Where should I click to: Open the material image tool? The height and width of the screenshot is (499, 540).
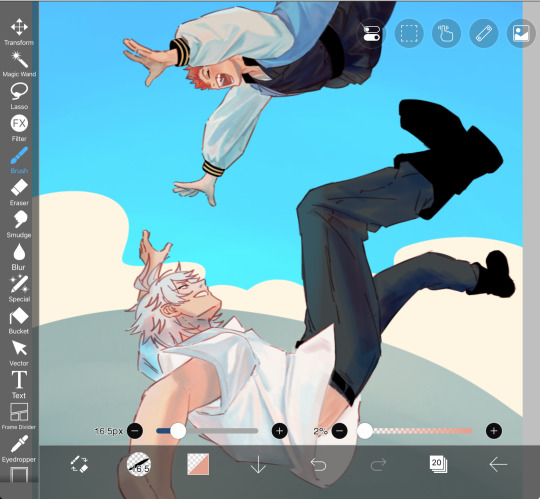[x=521, y=33]
